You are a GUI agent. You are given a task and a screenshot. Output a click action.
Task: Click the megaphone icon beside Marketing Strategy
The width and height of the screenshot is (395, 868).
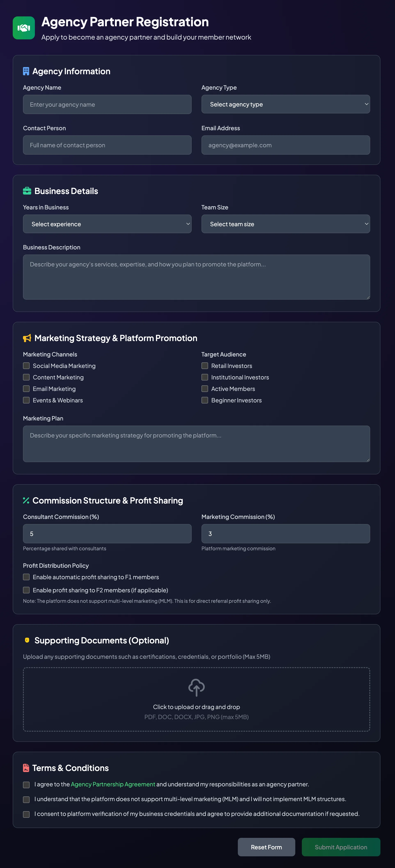click(27, 338)
